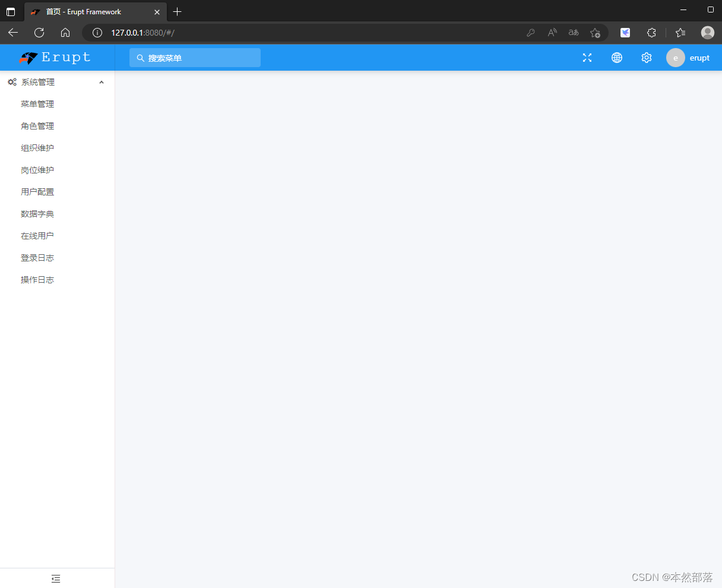
Task: Click the erupt user avatar
Action: pos(676,58)
